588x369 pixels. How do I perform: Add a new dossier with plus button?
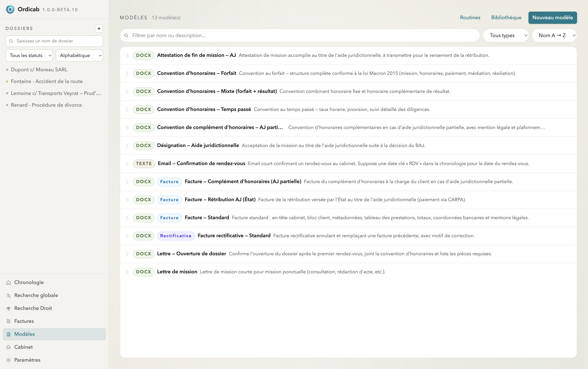click(99, 29)
